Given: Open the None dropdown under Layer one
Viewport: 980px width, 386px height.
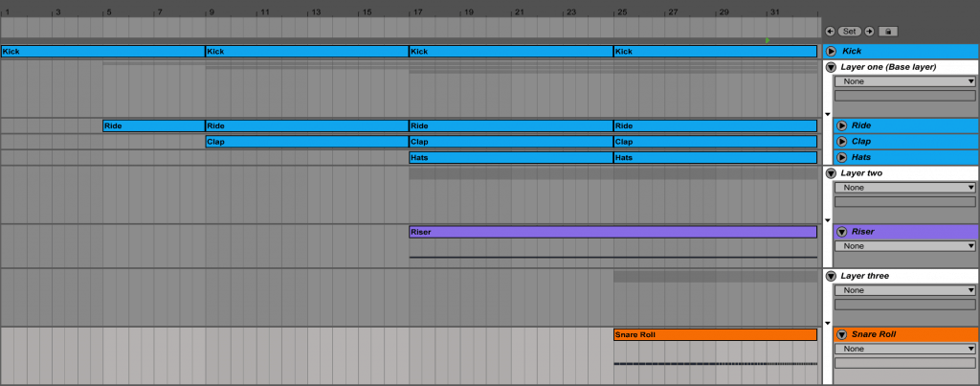Looking at the screenshot, I should point(905,81).
